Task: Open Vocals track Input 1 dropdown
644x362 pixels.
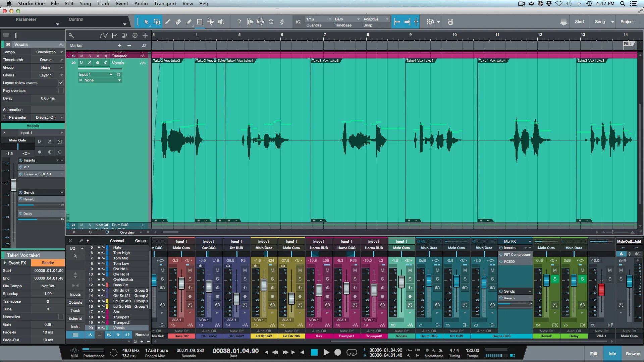Action: 96,74
